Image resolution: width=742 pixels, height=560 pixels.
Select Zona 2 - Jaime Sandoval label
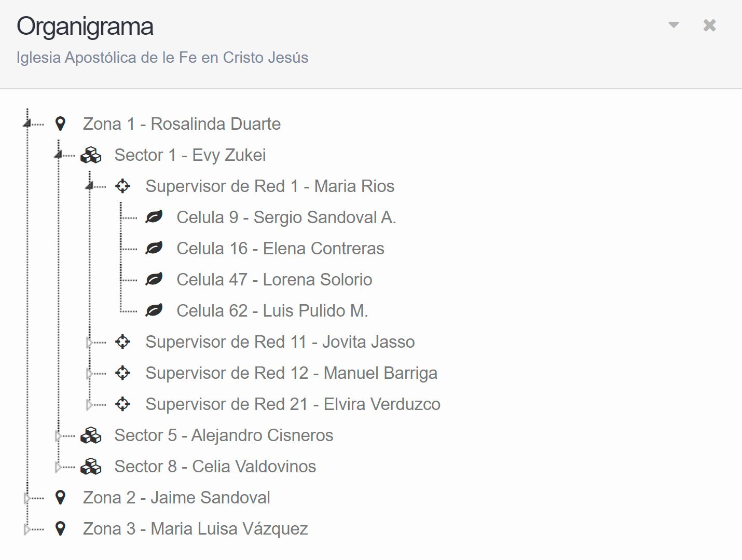(176, 498)
